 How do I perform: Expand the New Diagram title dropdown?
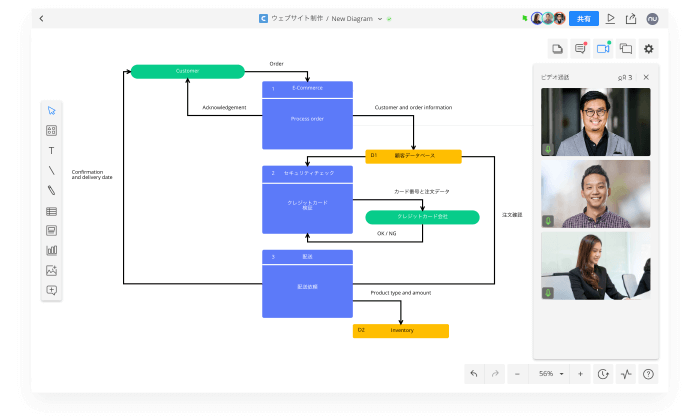point(380,19)
